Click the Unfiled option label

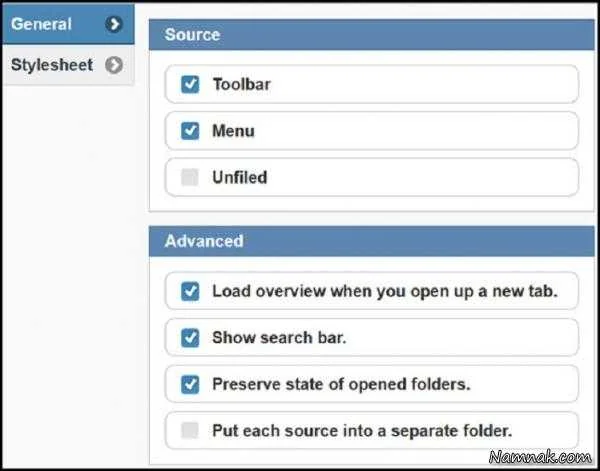point(240,177)
